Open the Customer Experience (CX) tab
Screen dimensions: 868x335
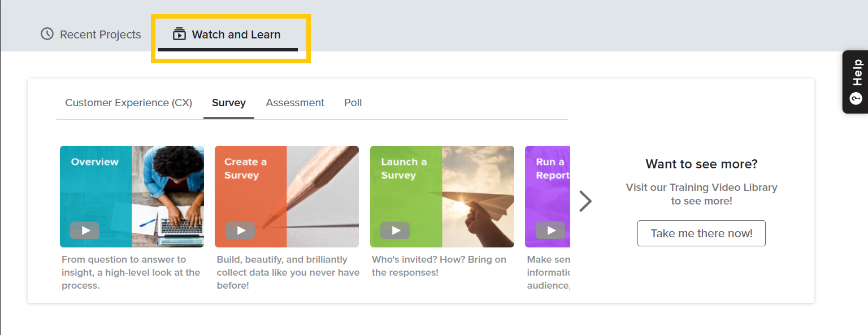click(129, 103)
